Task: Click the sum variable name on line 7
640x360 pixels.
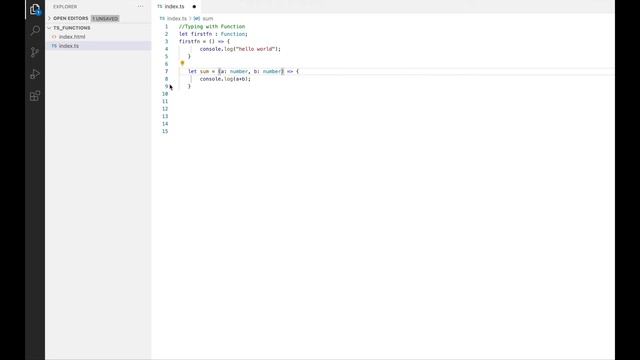Action: click(204, 71)
